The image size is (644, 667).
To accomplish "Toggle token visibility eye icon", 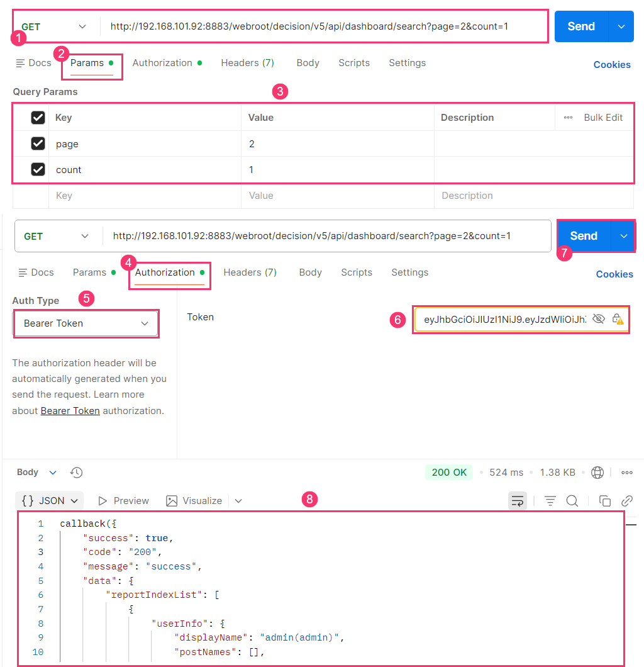I will click(599, 319).
